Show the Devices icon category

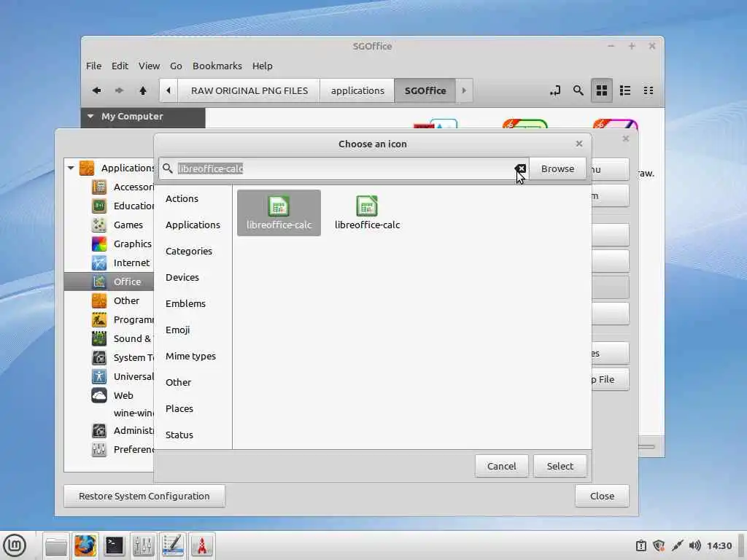point(182,277)
